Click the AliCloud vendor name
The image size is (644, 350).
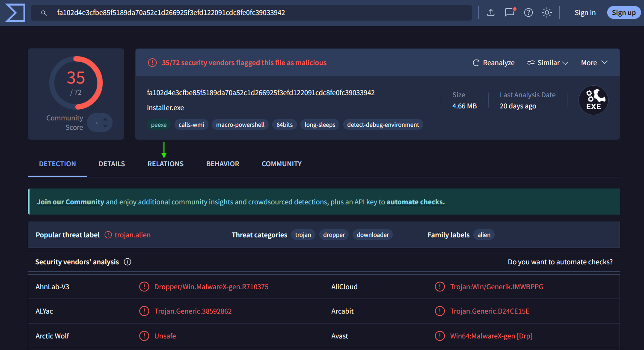344,287
